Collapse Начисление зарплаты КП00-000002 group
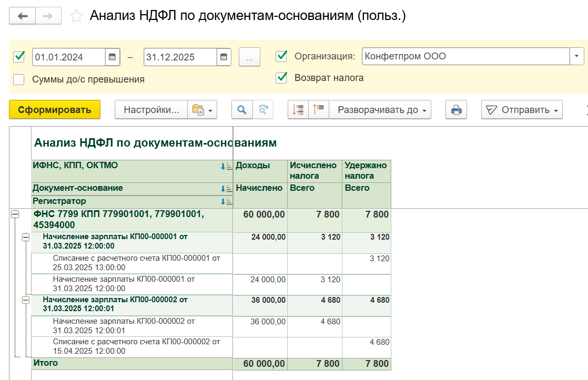Viewport: 588px width, 380px height. pos(25,300)
